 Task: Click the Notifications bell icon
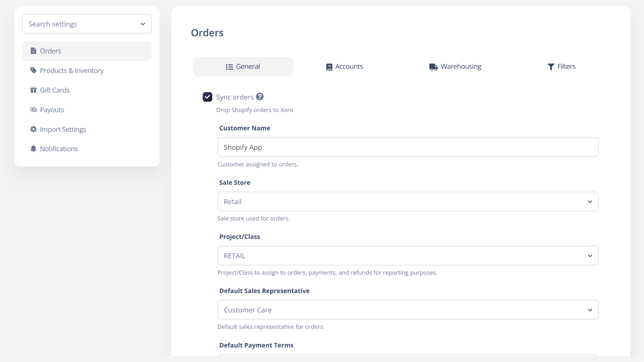pos(33,149)
